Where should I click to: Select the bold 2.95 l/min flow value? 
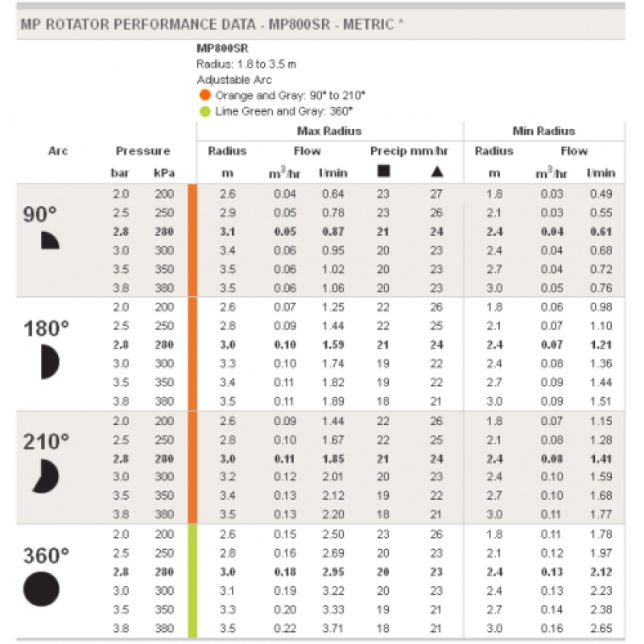click(x=333, y=572)
